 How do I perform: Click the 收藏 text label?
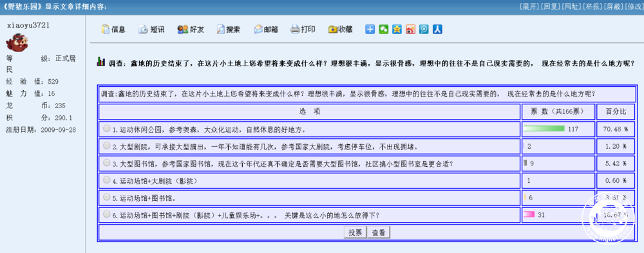(345, 30)
